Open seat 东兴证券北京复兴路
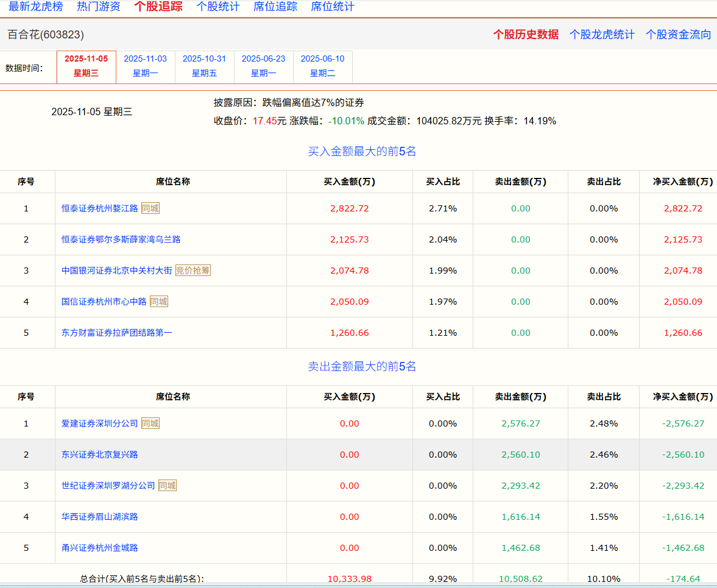717x588 pixels. point(100,455)
